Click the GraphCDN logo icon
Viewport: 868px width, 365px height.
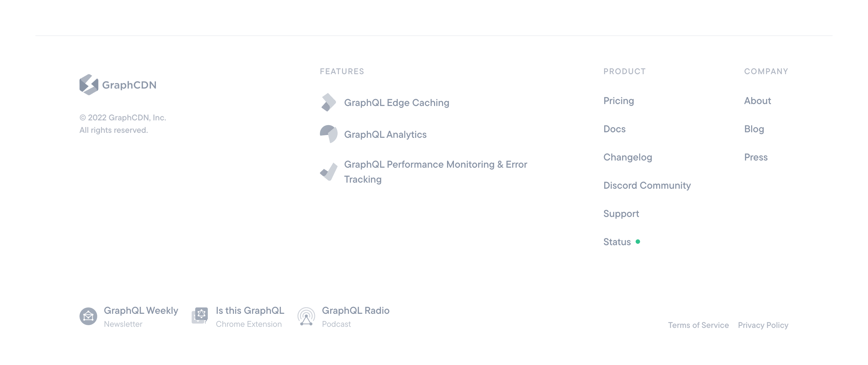(89, 84)
